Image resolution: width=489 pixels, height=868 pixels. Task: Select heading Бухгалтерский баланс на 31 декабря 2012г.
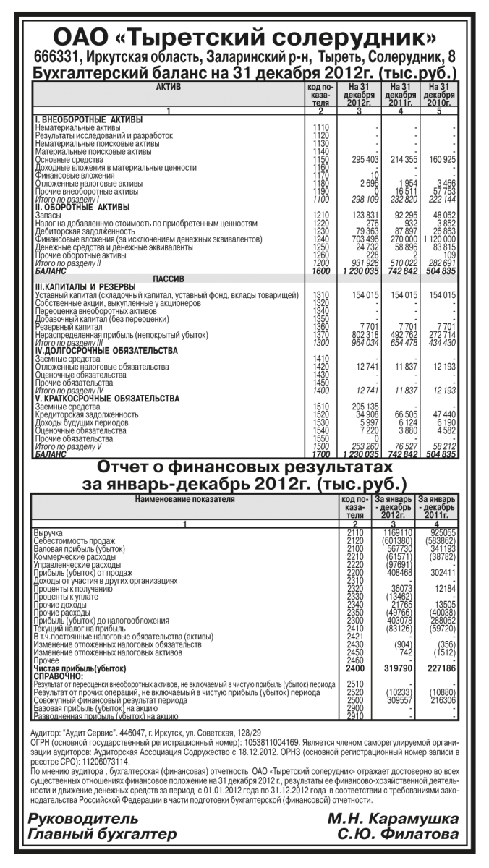[x=244, y=73]
